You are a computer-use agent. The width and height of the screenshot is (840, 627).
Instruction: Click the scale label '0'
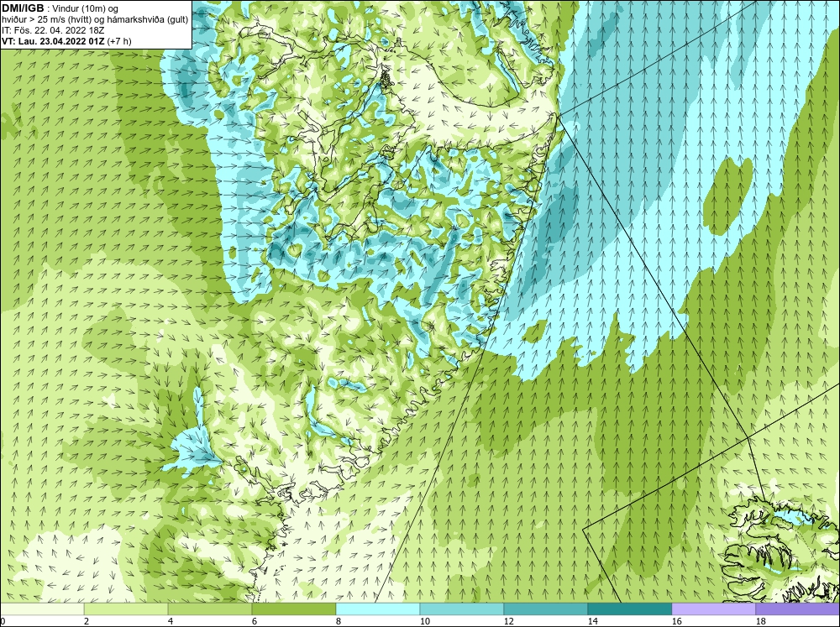pos(3,621)
